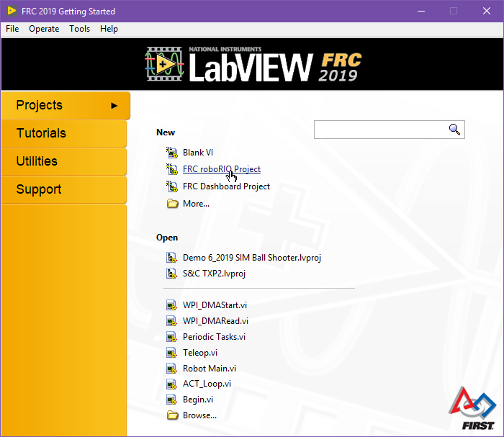Create a new Blank VI
This screenshot has width=504, height=437.
(x=198, y=153)
